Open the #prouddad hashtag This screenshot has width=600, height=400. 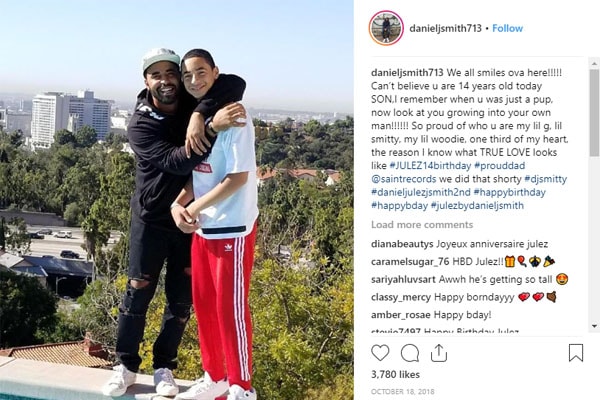pyautogui.click(x=499, y=166)
